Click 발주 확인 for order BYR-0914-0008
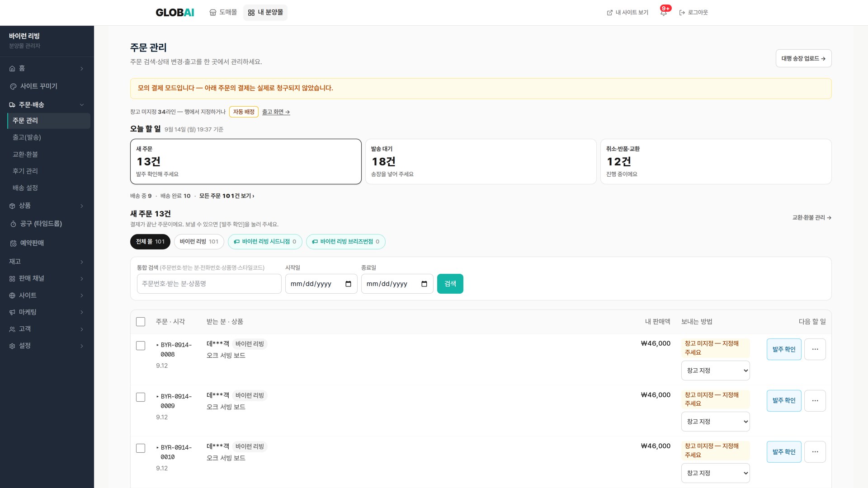This screenshot has height=488, width=868. pos(784,349)
